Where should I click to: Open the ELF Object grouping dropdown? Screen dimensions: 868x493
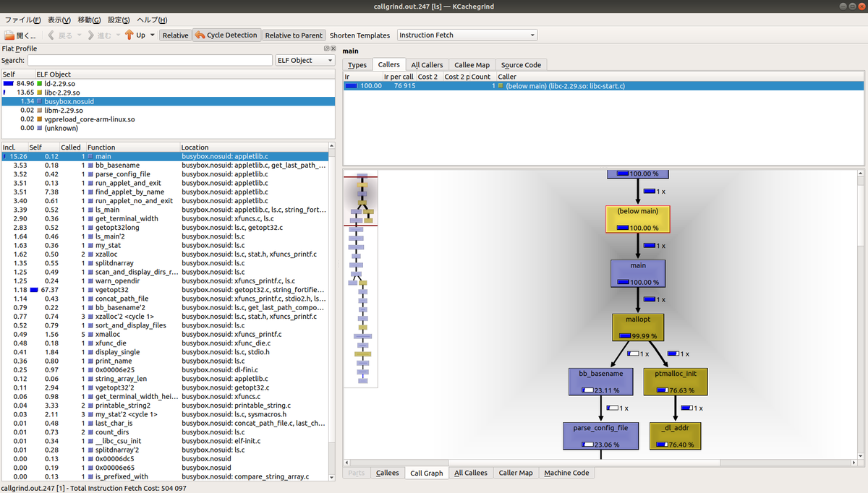point(305,60)
